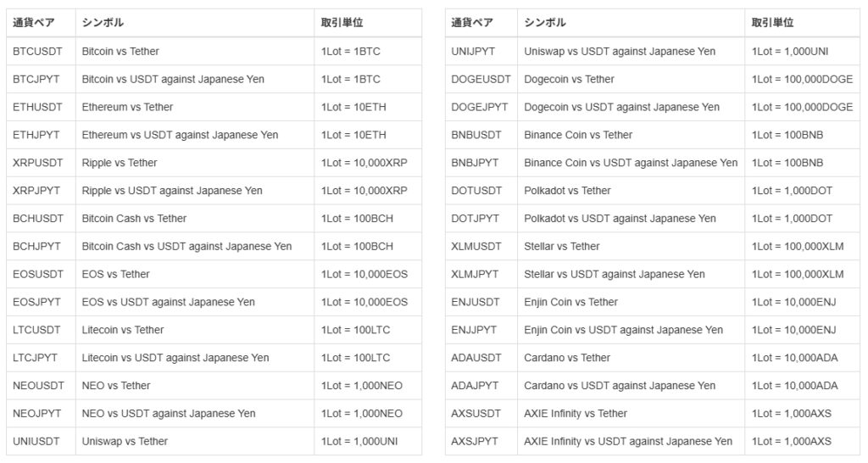Screen dimensions: 868x463
Task: Click the AXSJPY pair cell
Action: point(474,442)
